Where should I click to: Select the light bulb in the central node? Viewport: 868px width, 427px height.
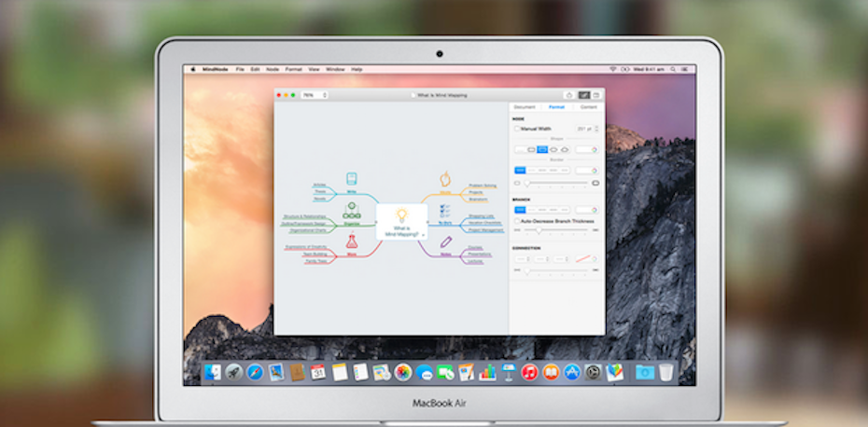[x=401, y=215]
